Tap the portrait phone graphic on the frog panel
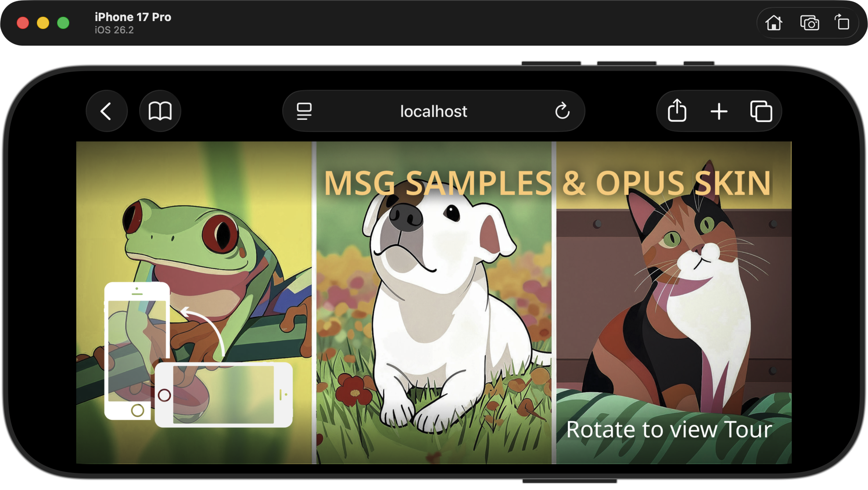868x490 pixels. [x=136, y=351]
